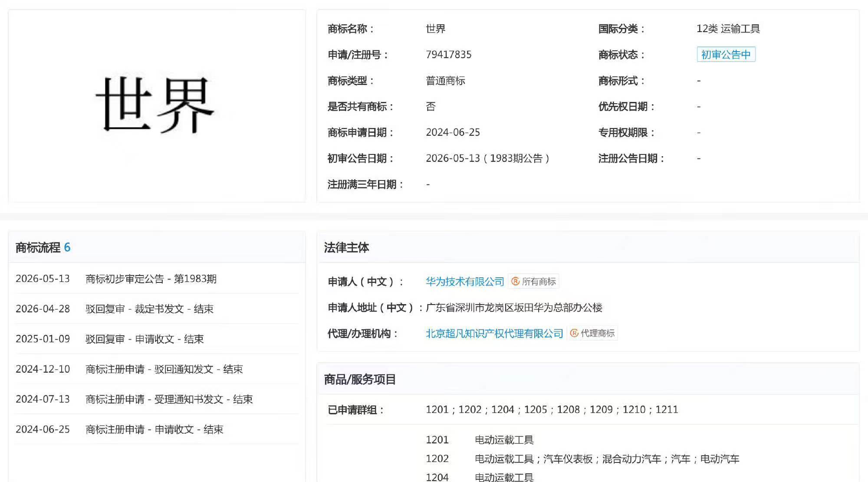Click trademark name value 世界

436,29
